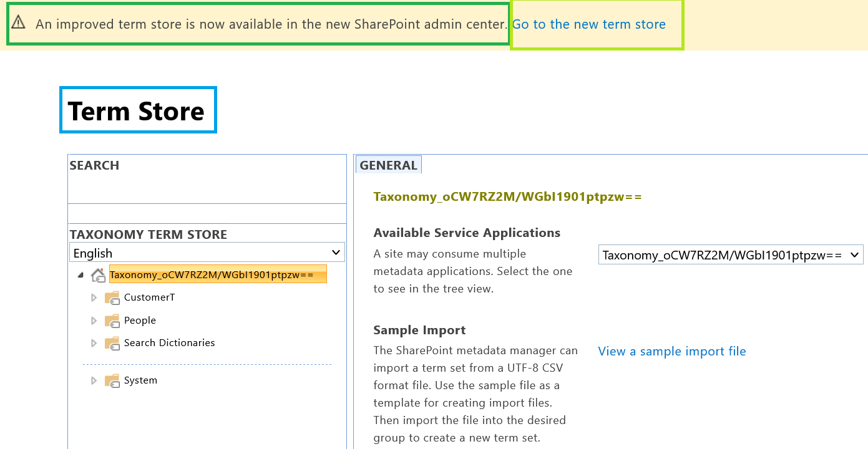
Task: Click the improved term store banner message
Action: (271, 24)
